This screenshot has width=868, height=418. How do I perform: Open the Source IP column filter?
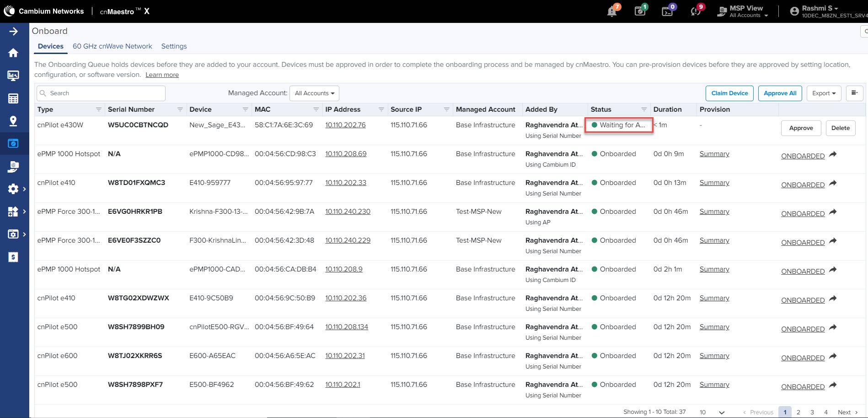[x=447, y=109]
